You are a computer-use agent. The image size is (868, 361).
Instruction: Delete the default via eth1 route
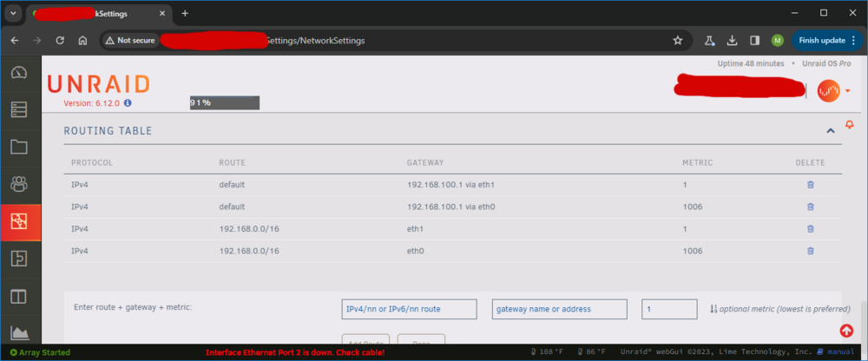click(811, 185)
